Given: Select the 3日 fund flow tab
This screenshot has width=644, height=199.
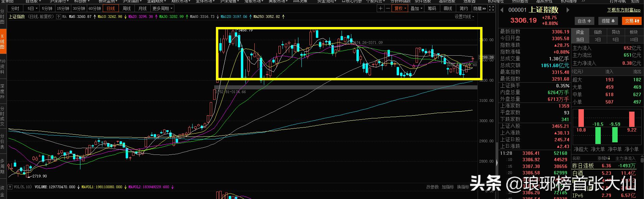Looking at the screenshot, I should [598, 39].
